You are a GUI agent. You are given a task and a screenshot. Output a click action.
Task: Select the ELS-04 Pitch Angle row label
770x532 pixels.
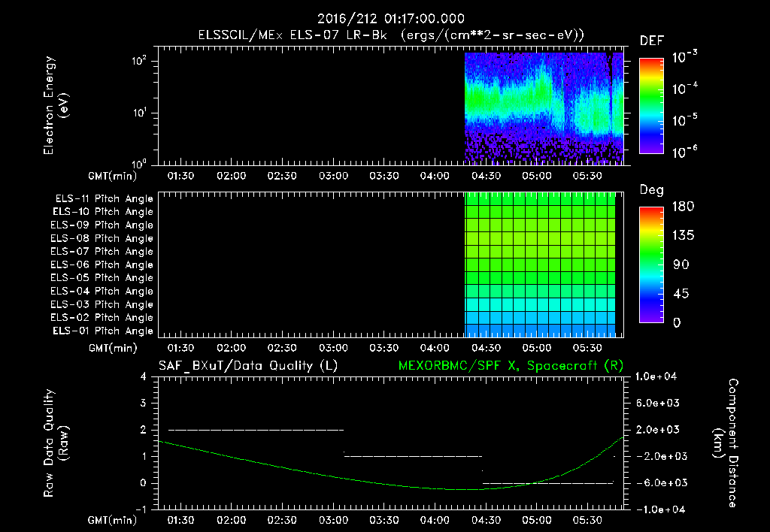pyautogui.click(x=102, y=291)
